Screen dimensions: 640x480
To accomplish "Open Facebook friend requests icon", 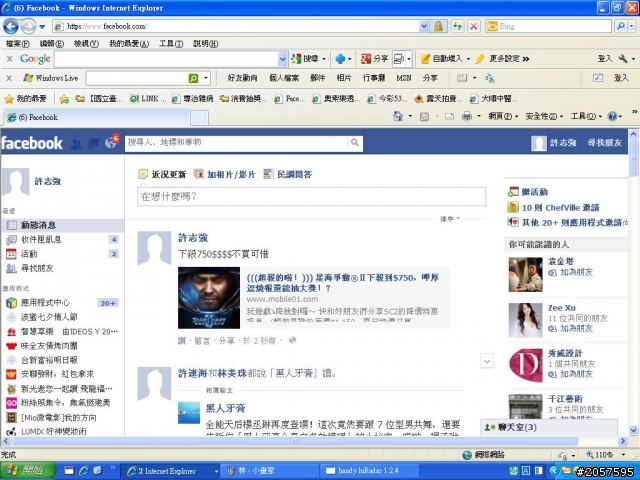I will (76, 143).
